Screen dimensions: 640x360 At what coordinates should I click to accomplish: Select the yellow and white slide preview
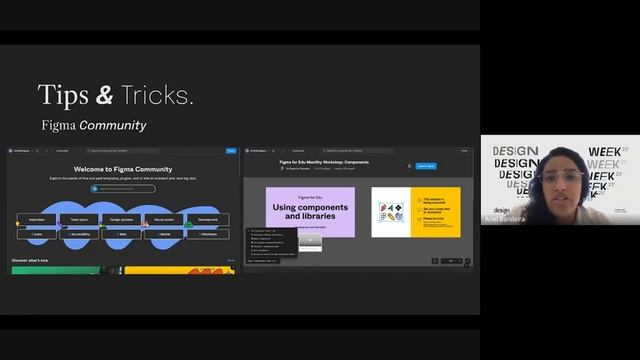click(x=416, y=212)
